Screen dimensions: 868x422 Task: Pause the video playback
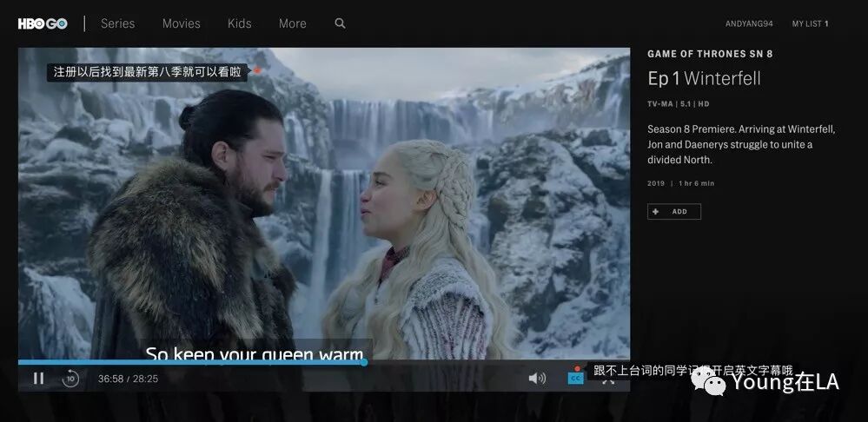(x=38, y=379)
